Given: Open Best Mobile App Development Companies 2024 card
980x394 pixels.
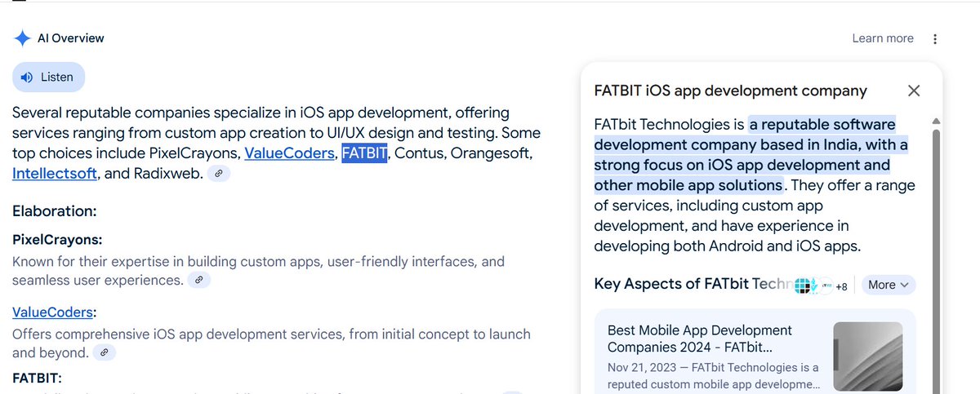Looking at the screenshot, I should coord(755,352).
